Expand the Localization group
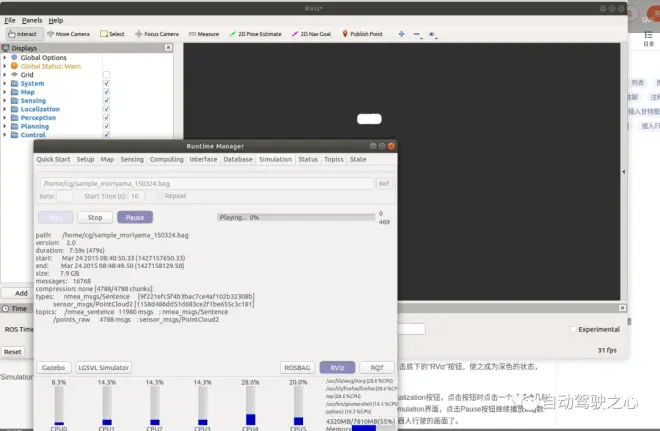Image resolution: width=660 pixels, height=431 pixels. pos(5,109)
